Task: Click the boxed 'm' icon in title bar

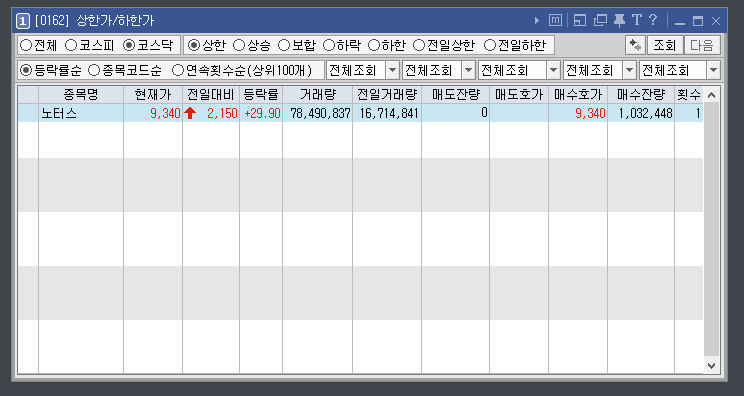Action: (555, 20)
